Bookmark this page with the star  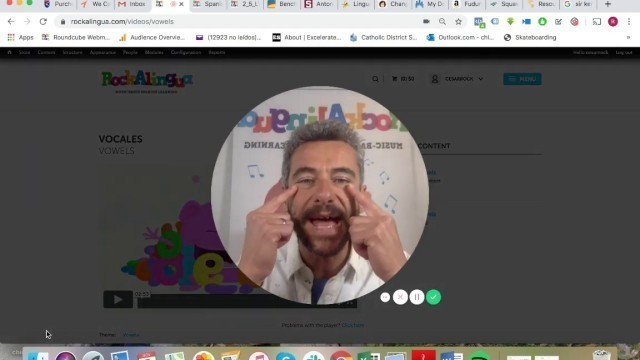pos(458,22)
